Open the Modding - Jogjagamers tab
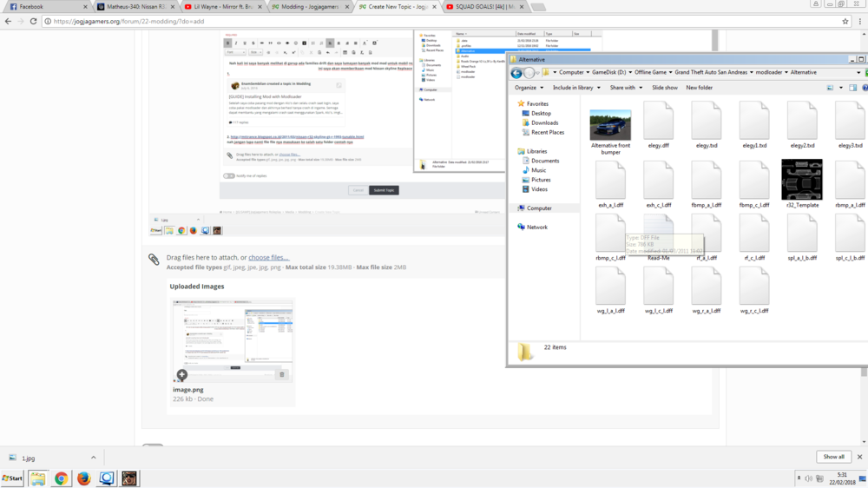Image resolution: width=868 pixels, height=488 pixels. (x=310, y=7)
